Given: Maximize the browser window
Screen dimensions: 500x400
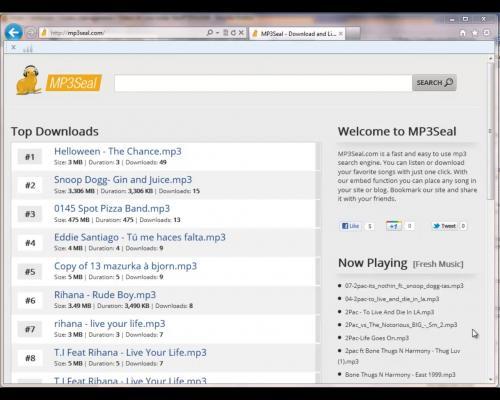Looking at the screenshot, I should (466, 19).
